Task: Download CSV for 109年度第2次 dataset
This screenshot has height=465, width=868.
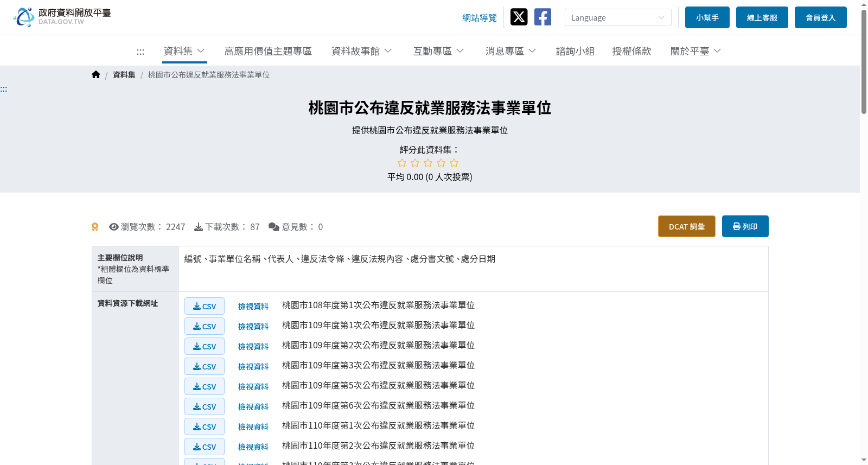Action: click(205, 346)
